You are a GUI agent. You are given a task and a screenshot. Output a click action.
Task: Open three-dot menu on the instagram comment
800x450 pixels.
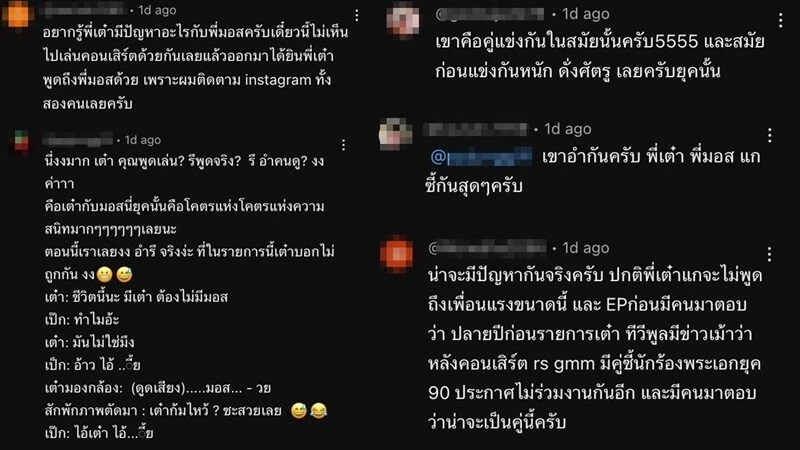click(357, 16)
